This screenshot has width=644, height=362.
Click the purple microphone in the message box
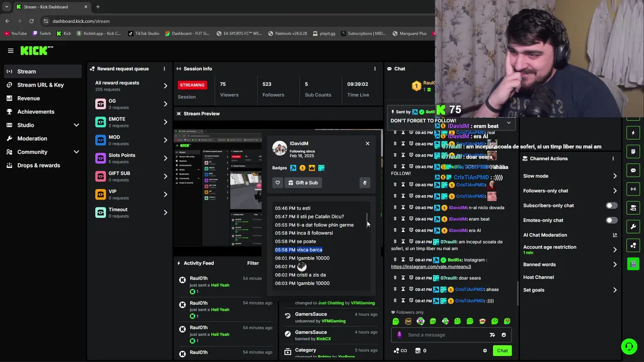(399, 335)
